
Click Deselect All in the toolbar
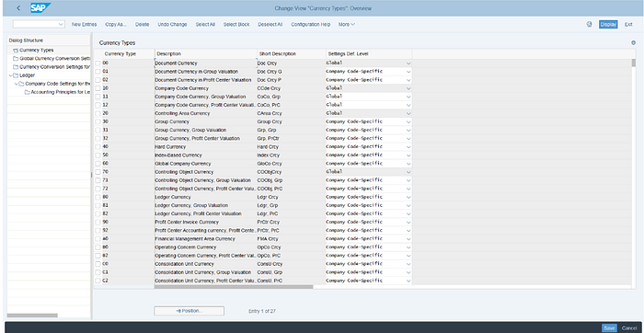tap(270, 25)
